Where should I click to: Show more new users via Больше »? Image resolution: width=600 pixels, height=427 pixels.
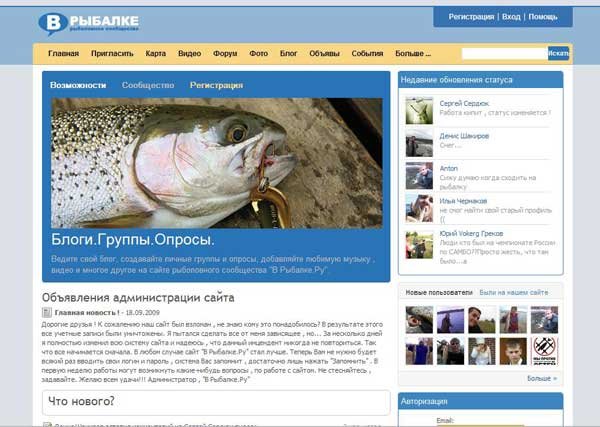[542, 378]
